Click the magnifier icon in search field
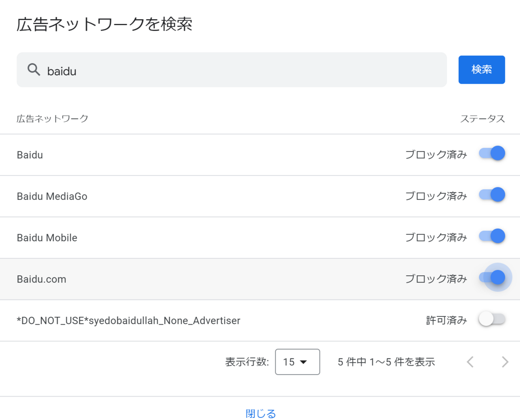520x420 pixels. 34,69
